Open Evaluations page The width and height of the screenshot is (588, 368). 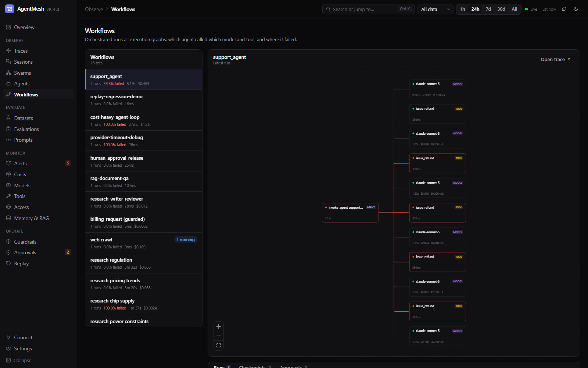(38, 129)
